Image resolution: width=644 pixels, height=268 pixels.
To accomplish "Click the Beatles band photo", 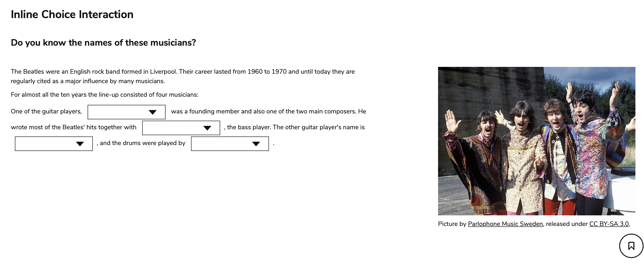I will tap(537, 141).
